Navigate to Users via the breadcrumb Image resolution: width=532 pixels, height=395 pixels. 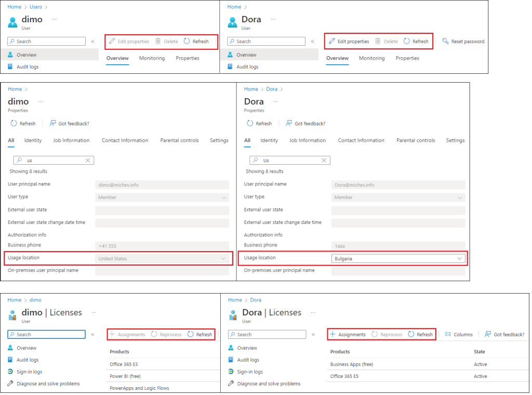(x=34, y=7)
